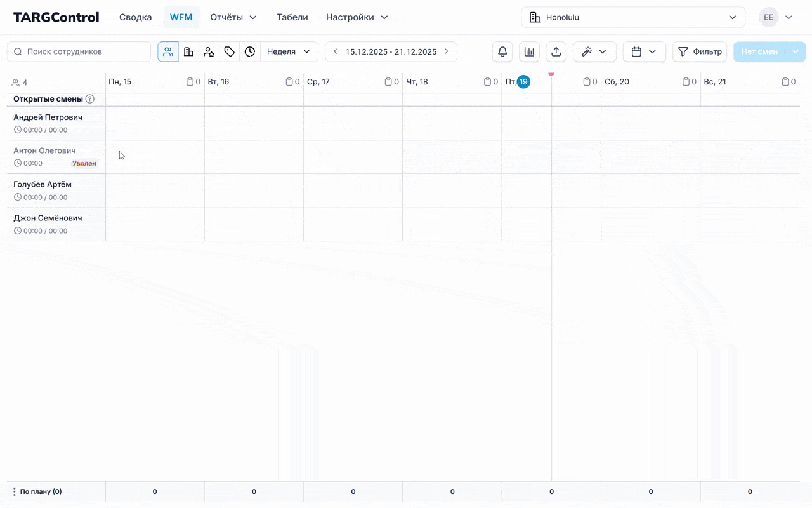The height and width of the screenshot is (508, 812).
Task: Click the export upload icon
Action: [556, 51]
